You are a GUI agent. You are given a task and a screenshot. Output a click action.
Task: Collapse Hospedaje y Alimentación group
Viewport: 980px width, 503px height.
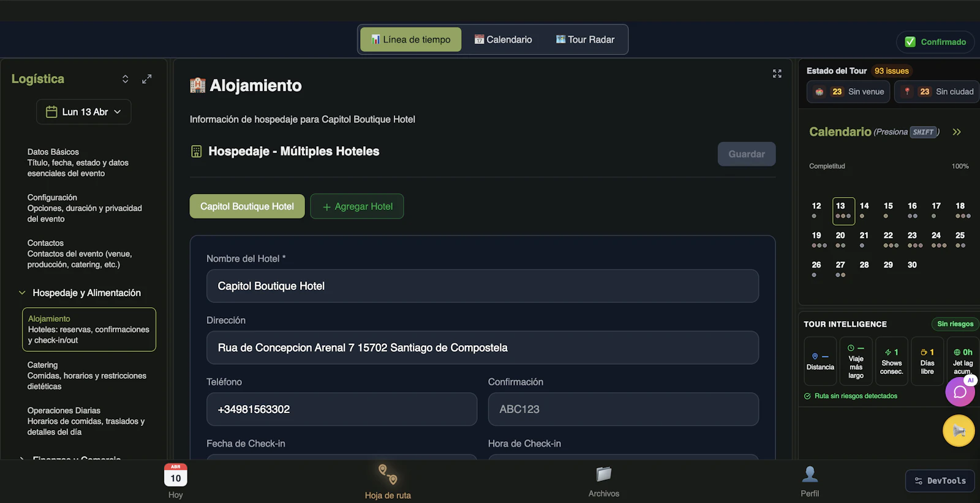pyautogui.click(x=80, y=293)
